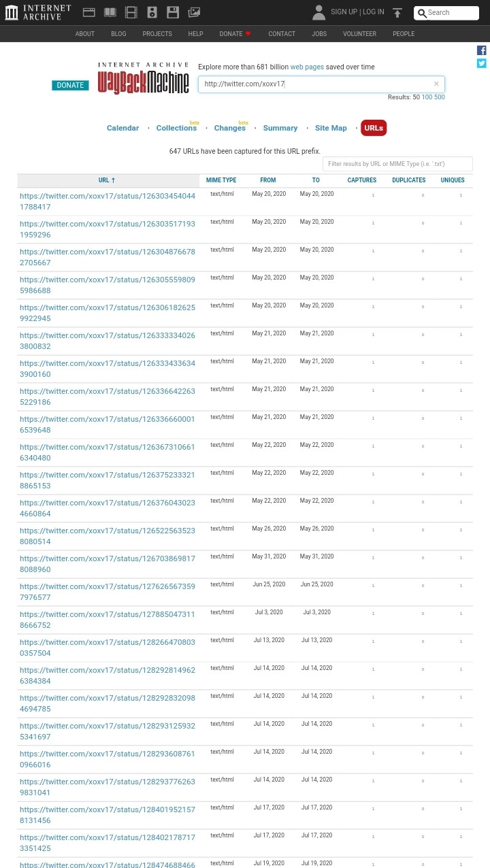Open the Audio (speaker) icon
490x868 pixels.
[x=152, y=12]
